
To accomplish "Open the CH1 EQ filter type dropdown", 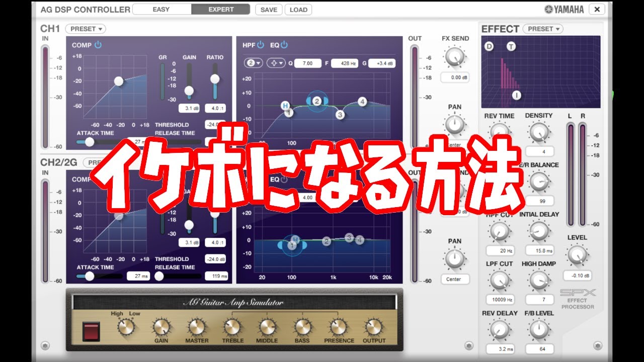I will [276, 63].
